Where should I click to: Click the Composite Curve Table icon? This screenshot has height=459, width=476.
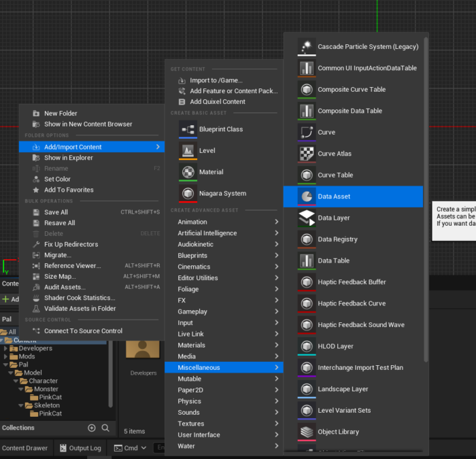pyautogui.click(x=307, y=90)
